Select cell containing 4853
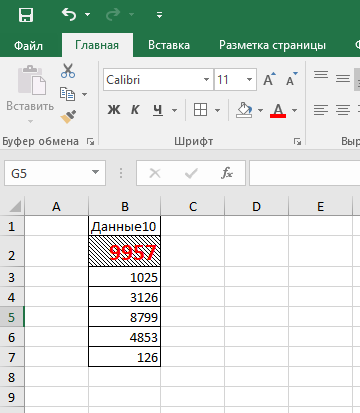 125,337
